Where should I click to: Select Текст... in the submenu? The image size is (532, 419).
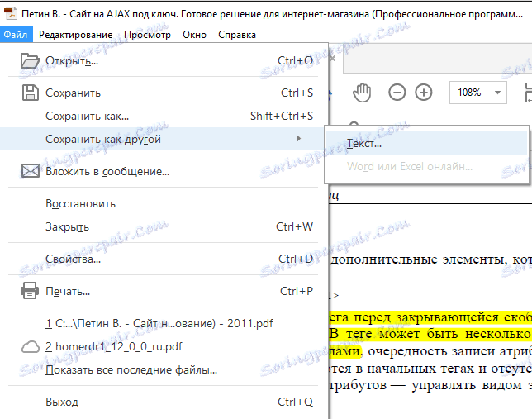click(426, 143)
